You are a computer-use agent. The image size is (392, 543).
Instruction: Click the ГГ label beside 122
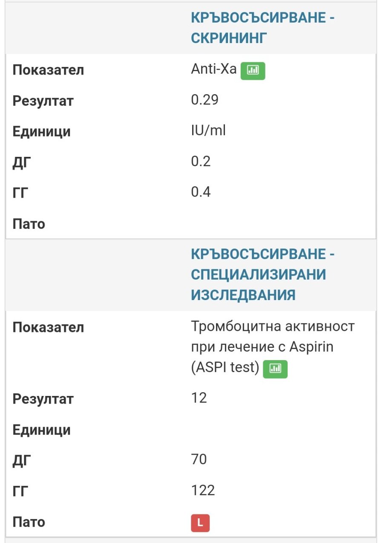20,491
